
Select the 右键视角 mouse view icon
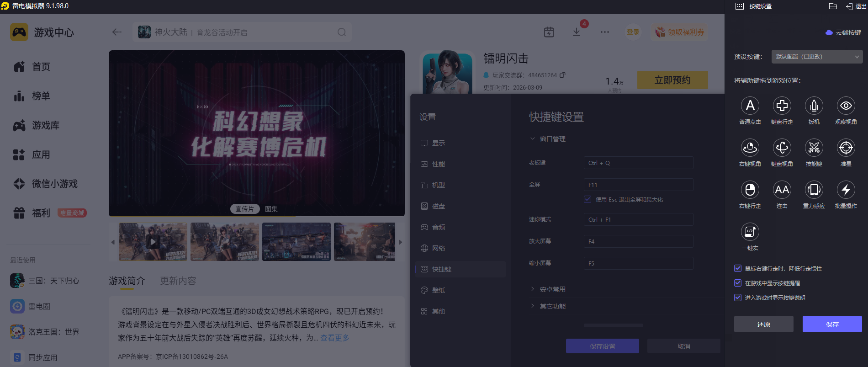[750, 148]
